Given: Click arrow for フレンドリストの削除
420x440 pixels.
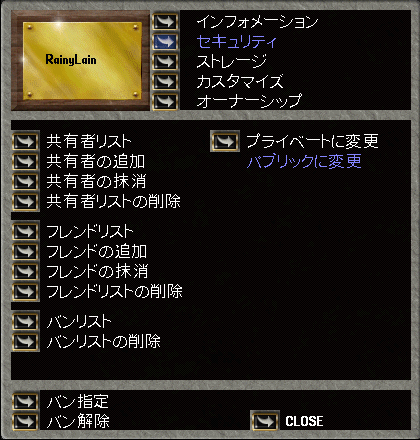Looking at the screenshot, I should coord(25,292).
